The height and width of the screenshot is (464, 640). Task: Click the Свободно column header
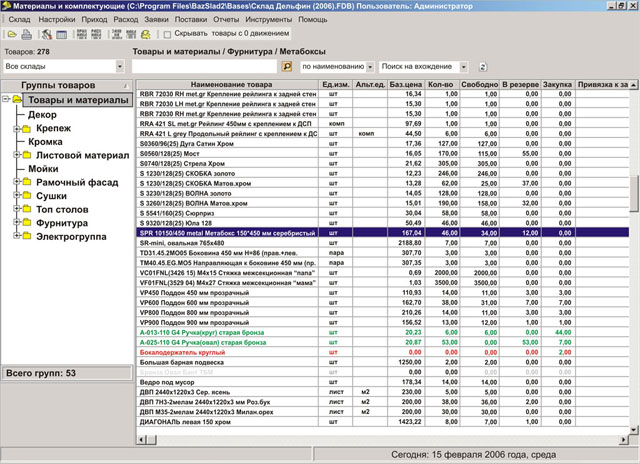(479, 84)
